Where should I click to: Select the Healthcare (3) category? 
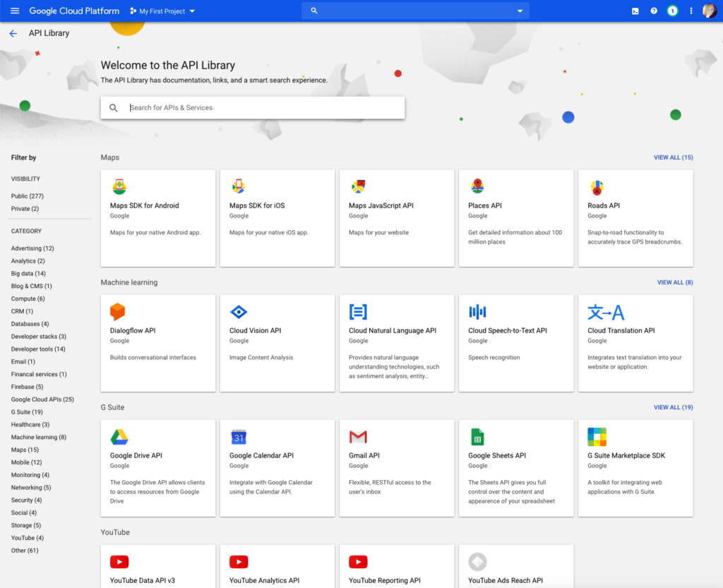tap(30, 424)
